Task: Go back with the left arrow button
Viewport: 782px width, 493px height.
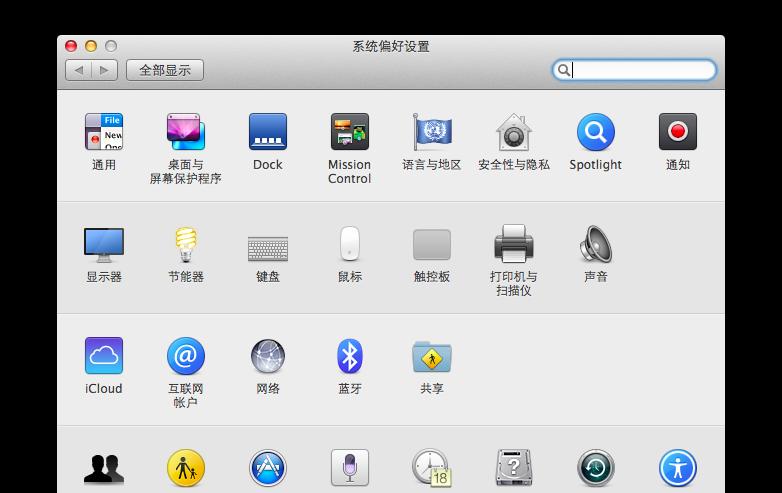Action: [78, 70]
